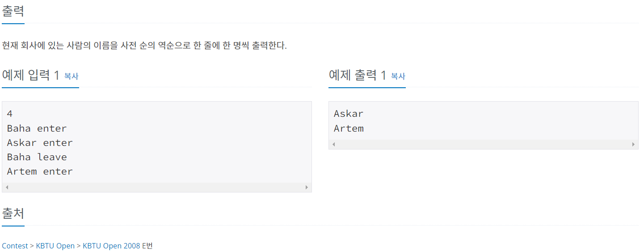Click left arrow of sample output scrollbar
The height and width of the screenshot is (252, 644).
(333, 144)
